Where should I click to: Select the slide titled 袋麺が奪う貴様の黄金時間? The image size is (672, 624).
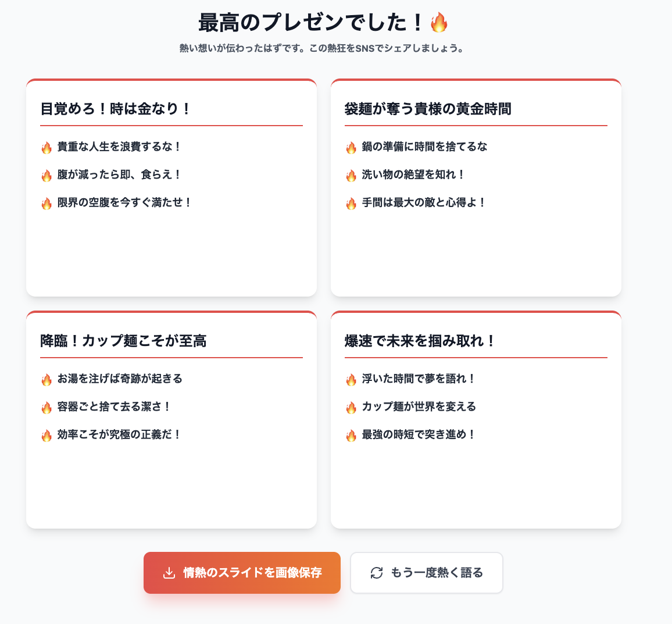[476, 188]
